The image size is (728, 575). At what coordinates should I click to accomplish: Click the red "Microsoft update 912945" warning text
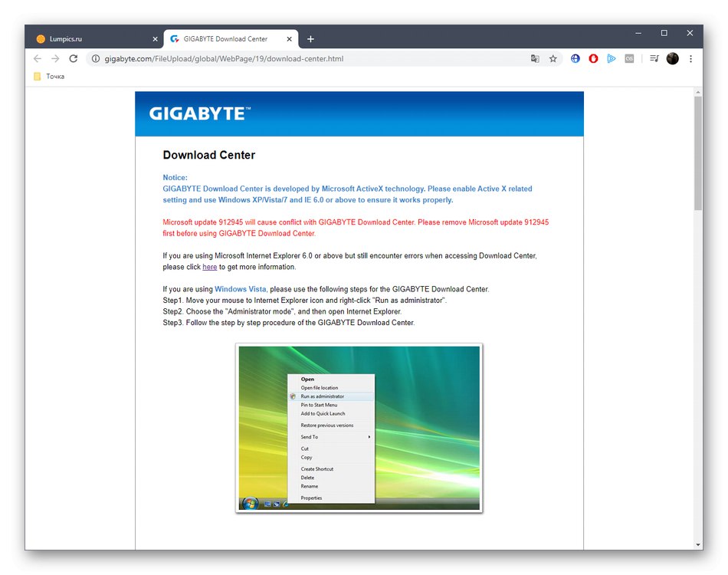tap(356, 228)
